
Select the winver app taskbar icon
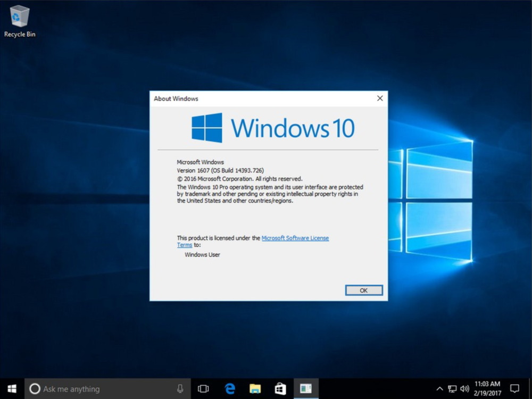coord(306,389)
